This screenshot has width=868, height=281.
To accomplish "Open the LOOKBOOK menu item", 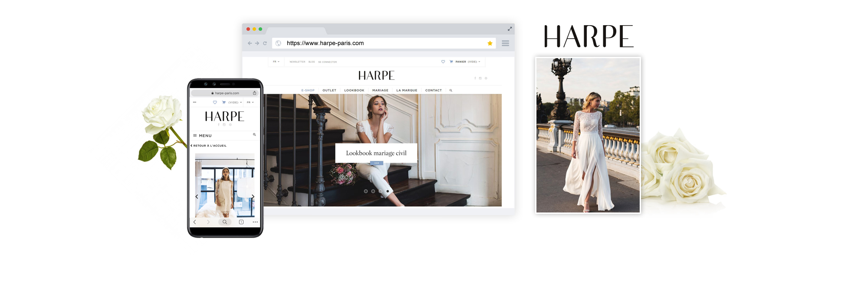I will [x=354, y=90].
